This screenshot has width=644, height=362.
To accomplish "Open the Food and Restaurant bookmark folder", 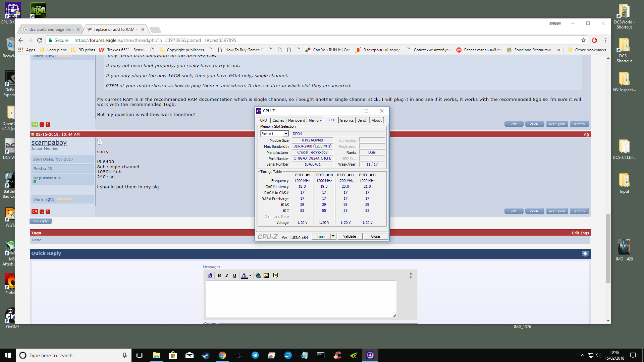I will click(529, 50).
